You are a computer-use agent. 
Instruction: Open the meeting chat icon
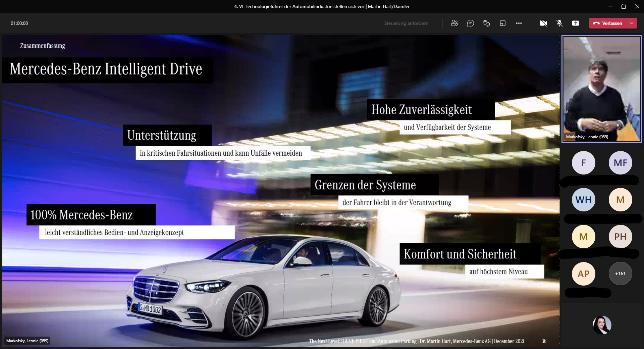pyautogui.click(x=471, y=23)
